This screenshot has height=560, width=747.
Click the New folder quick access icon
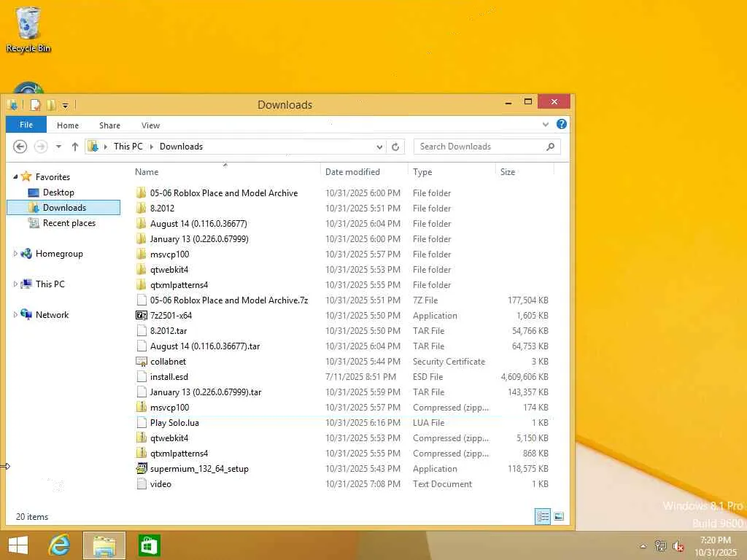click(51, 105)
